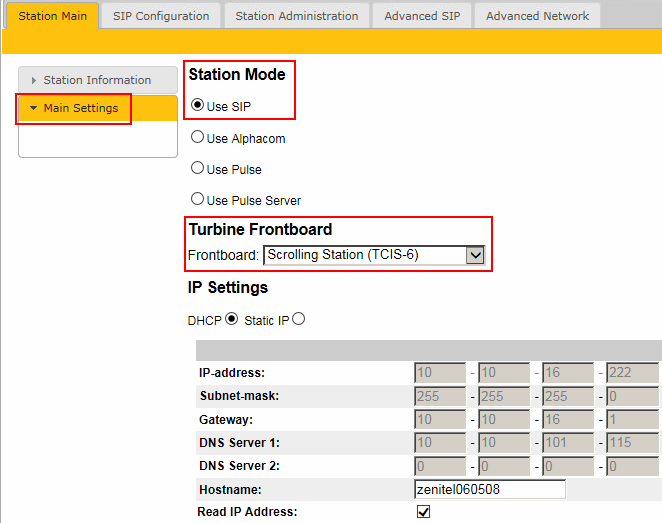The width and height of the screenshot is (662, 523).
Task: Switch to Static IP addressing
Action: pos(298,320)
